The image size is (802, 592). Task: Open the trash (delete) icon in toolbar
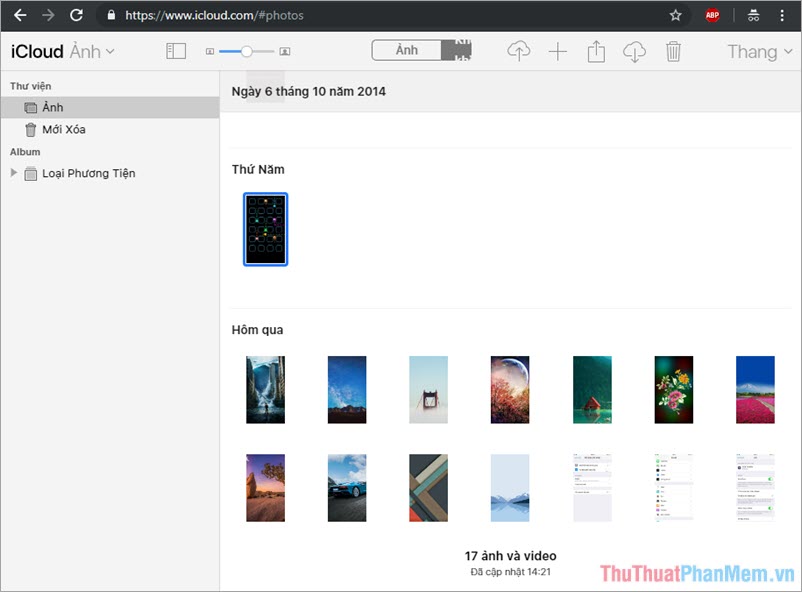click(x=673, y=52)
